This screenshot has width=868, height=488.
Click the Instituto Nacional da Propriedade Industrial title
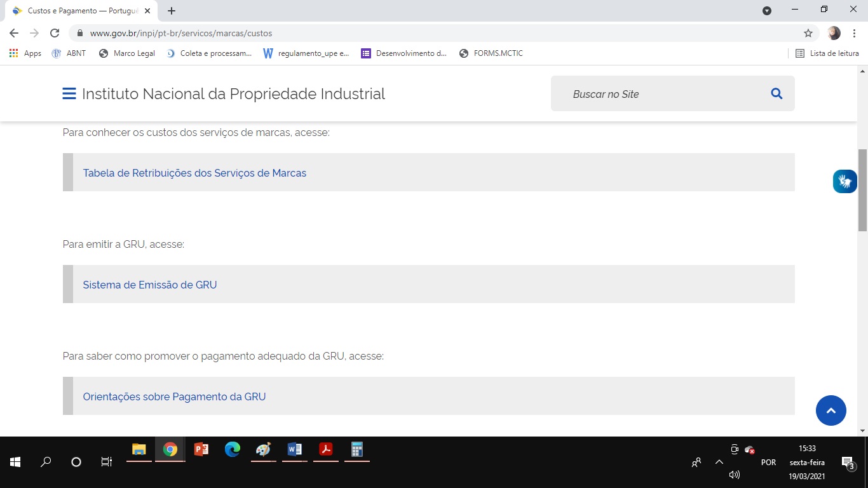(x=233, y=94)
